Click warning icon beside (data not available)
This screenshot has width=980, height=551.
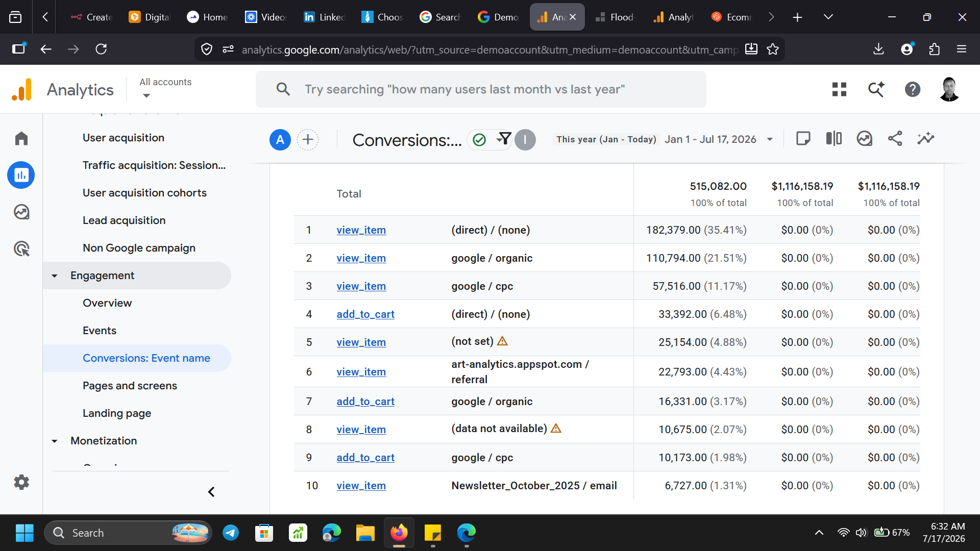[x=556, y=428]
